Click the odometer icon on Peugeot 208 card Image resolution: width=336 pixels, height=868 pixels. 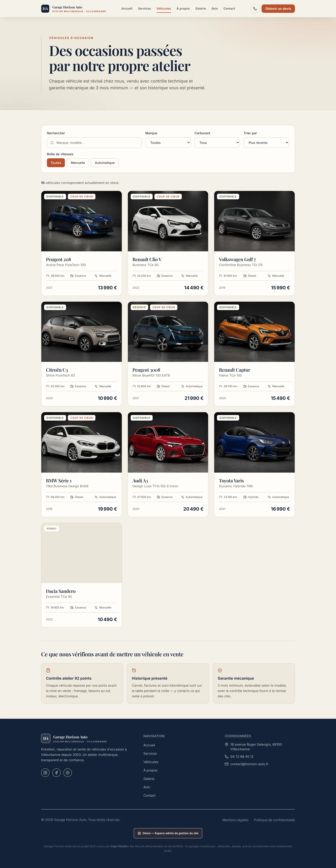pos(48,276)
